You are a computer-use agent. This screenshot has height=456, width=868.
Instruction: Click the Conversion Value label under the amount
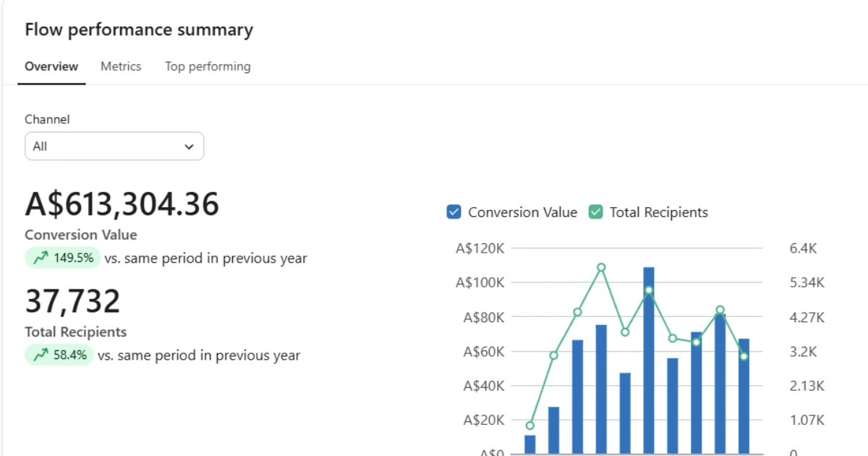coord(81,235)
